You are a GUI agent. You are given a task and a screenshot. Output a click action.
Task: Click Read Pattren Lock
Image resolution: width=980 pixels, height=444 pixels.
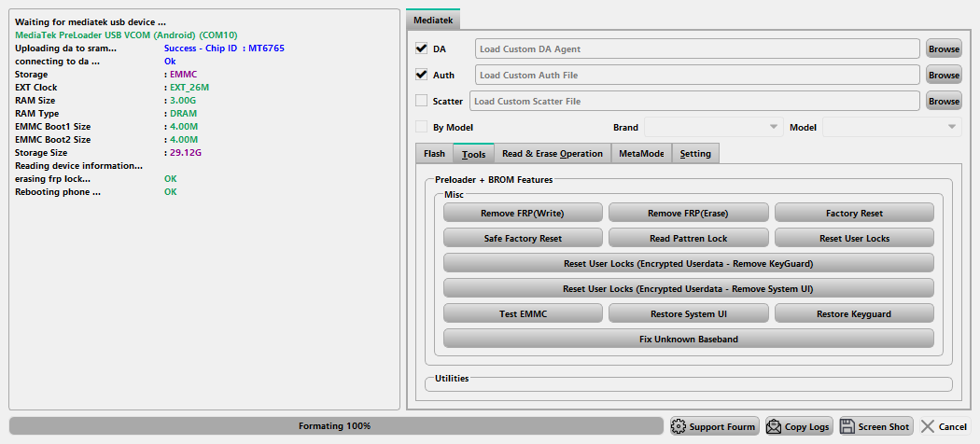pyautogui.click(x=689, y=237)
